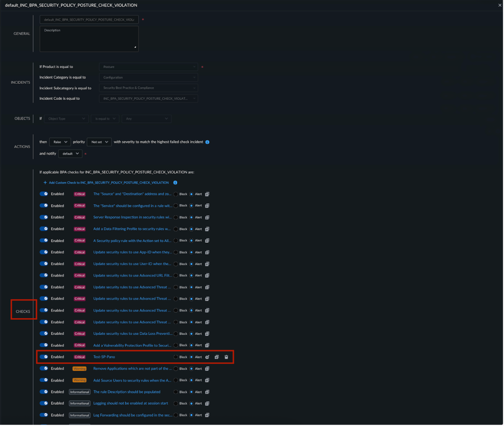Open the Add a Data Filtering Profile link
The width and height of the screenshot is (504, 426).
point(132,229)
